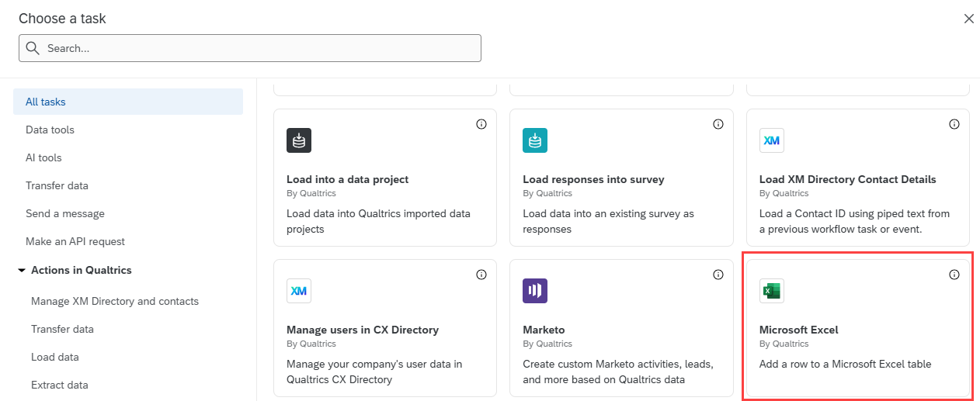Choose the Marketo task title
The image size is (980, 401).
tap(544, 330)
